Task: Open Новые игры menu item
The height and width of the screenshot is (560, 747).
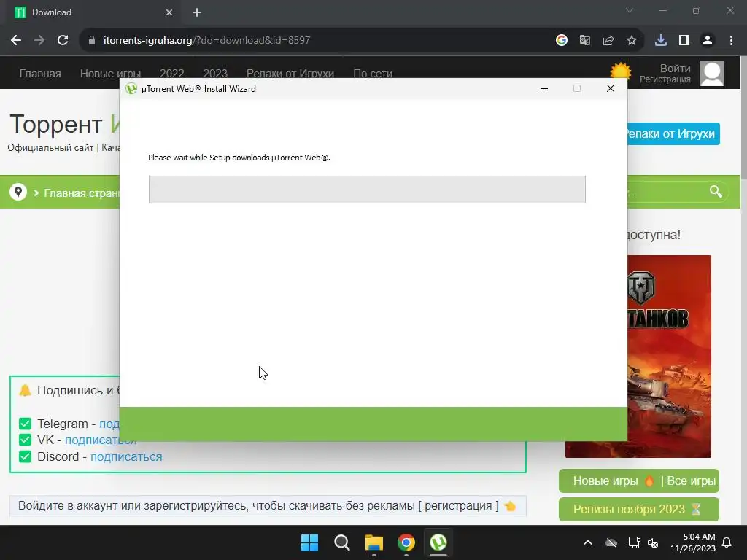Action: pos(111,74)
